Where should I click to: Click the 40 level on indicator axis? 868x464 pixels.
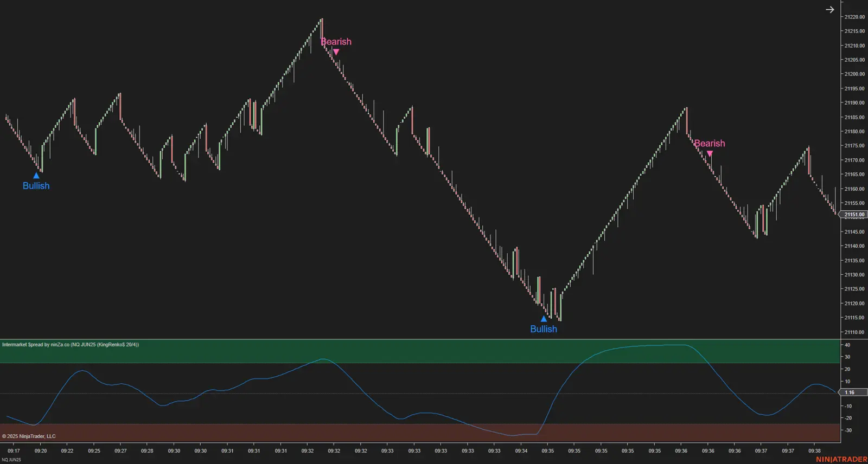847,345
